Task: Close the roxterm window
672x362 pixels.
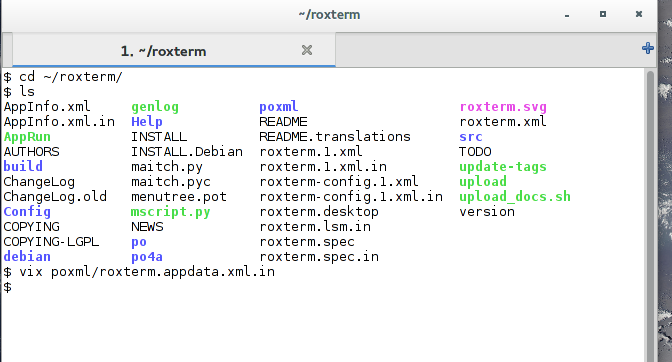Action: pos(639,14)
